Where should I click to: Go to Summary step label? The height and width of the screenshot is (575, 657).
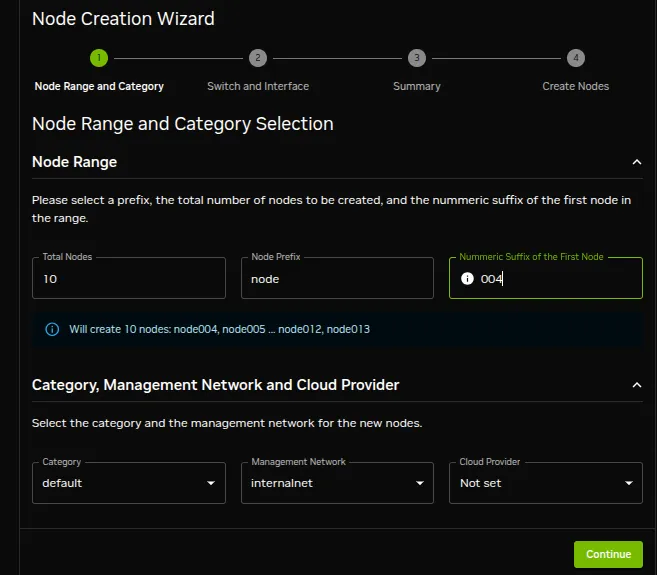click(x=416, y=86)
